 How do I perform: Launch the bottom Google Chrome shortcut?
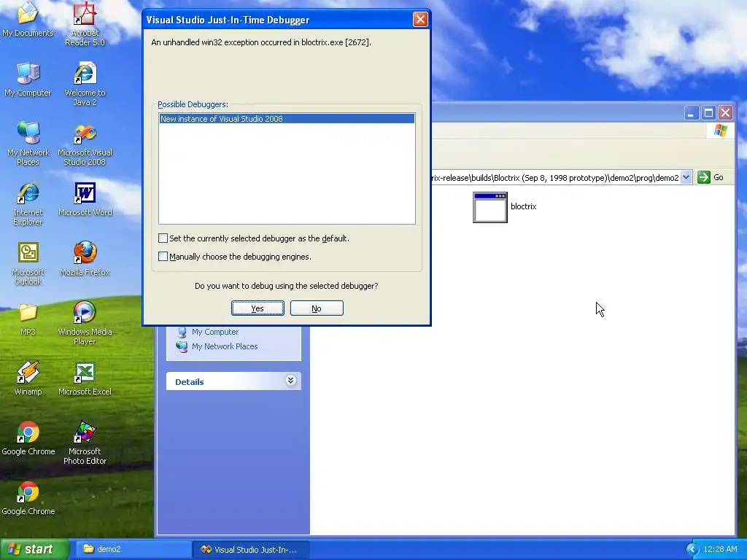28,497
